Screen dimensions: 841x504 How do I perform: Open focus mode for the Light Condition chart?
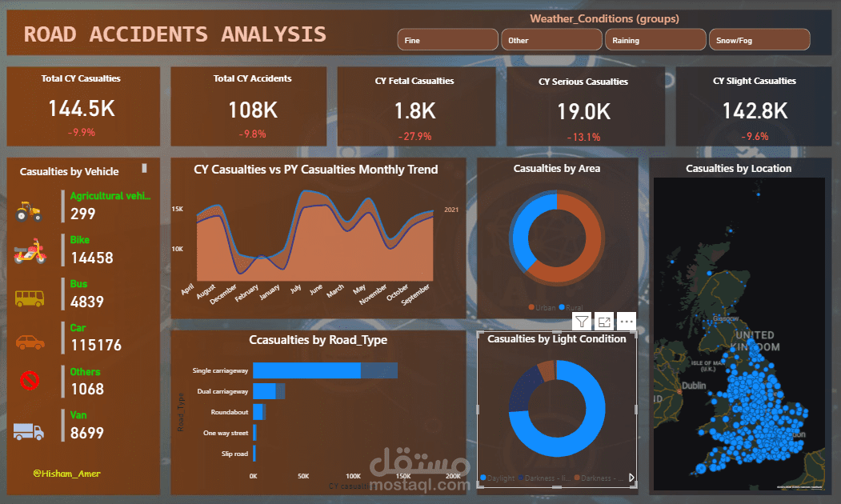pos(603,321)
